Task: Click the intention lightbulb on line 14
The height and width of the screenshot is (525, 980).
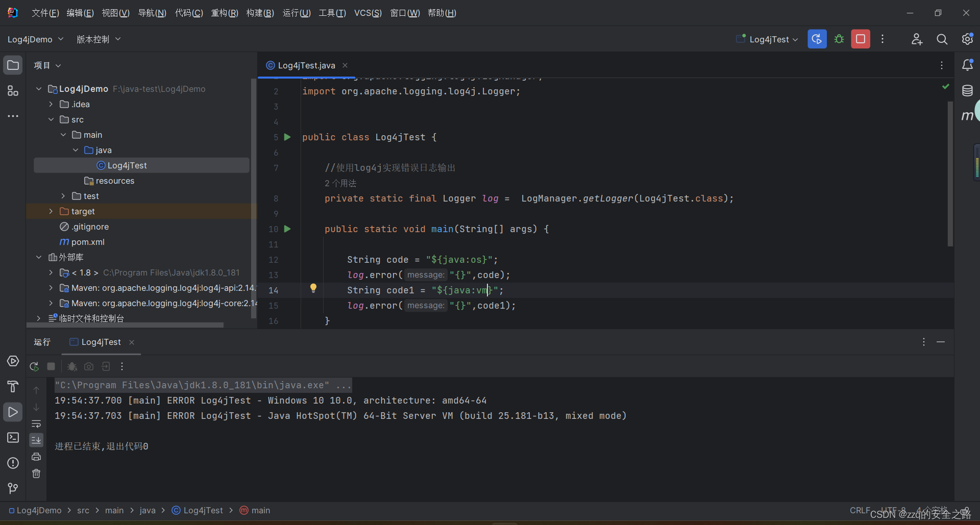Action: (x=313, y=288)
